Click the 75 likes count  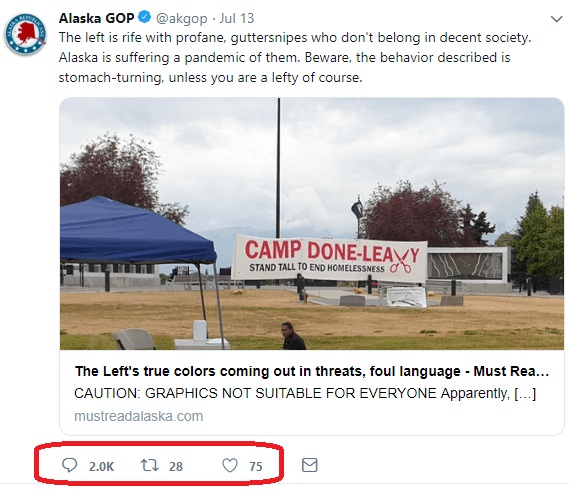tap(255, 466)
